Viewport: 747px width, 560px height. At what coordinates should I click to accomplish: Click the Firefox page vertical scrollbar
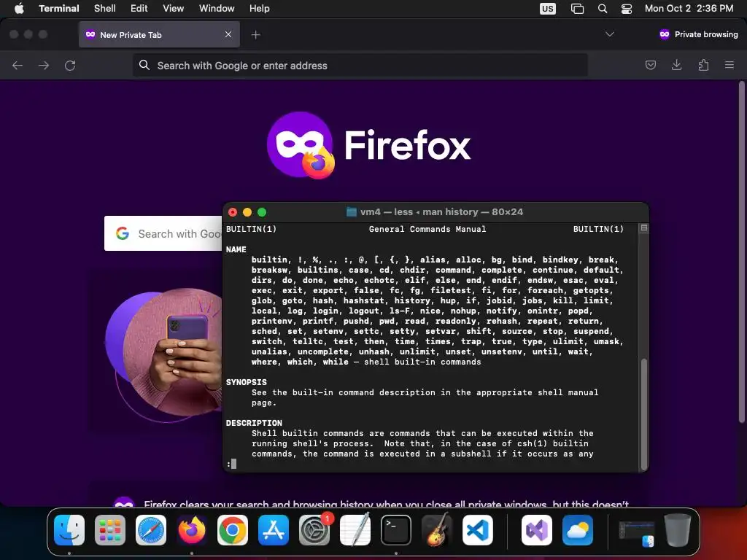(741, 252)
